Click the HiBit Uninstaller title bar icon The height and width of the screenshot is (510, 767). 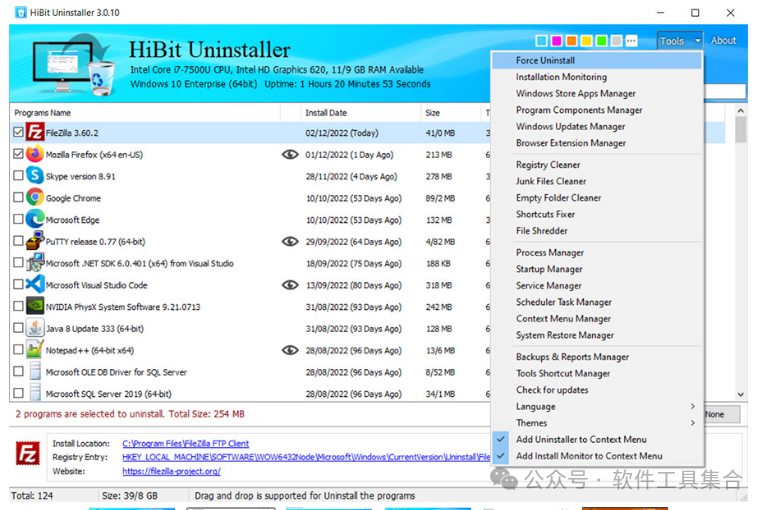[x=21, y=13]
